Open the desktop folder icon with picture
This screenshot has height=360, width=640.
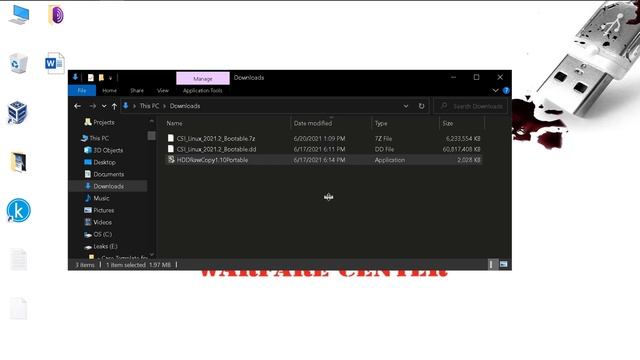click(x=18, y=162)
